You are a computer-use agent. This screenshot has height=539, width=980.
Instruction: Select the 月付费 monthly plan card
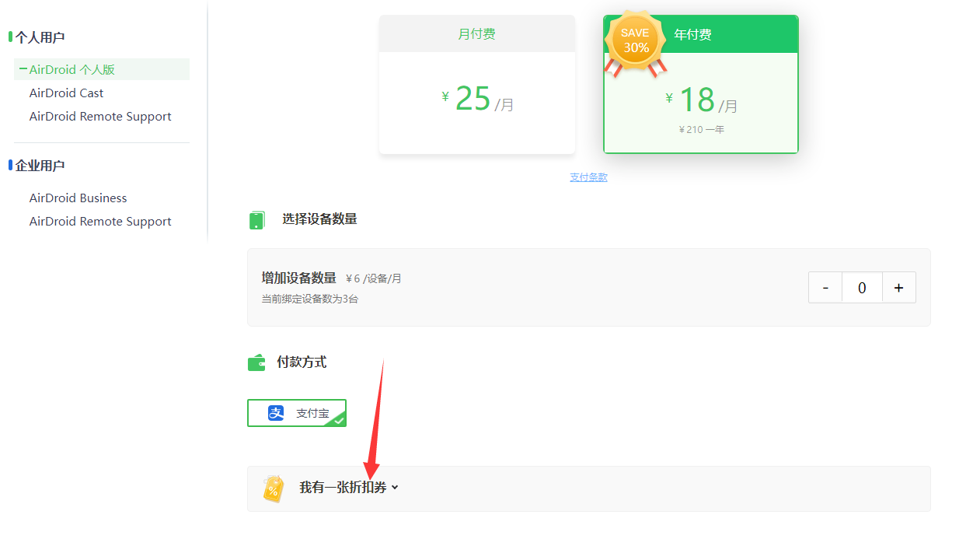[477, 84]
